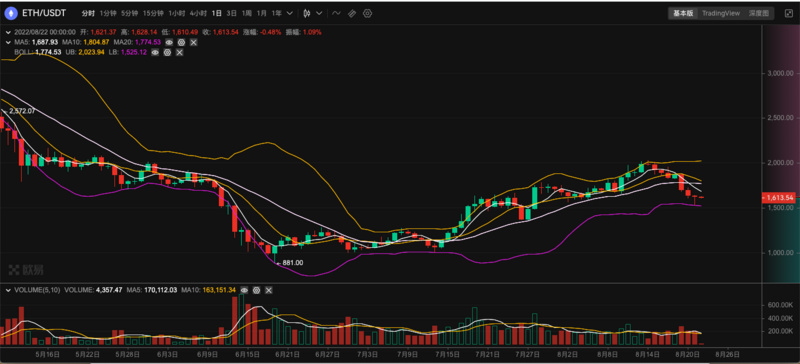The width and height of the screenshot is (800, 364).
Task: Click the 2,572.07 high price marker
Action: click(22, 111)
